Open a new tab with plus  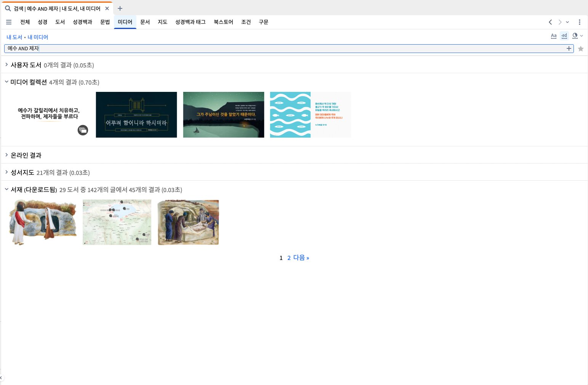click(120, 8)
